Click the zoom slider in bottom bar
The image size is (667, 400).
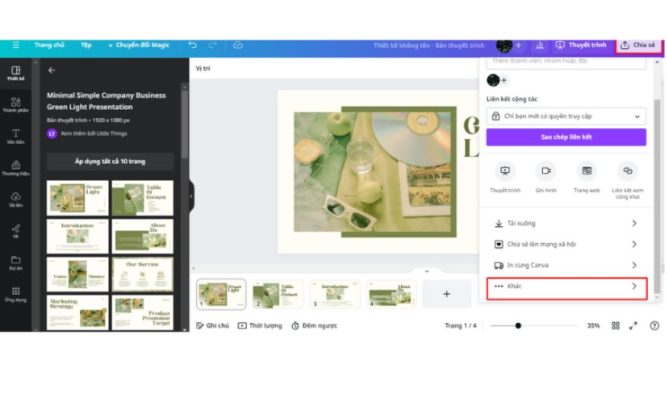click(520, 325)
